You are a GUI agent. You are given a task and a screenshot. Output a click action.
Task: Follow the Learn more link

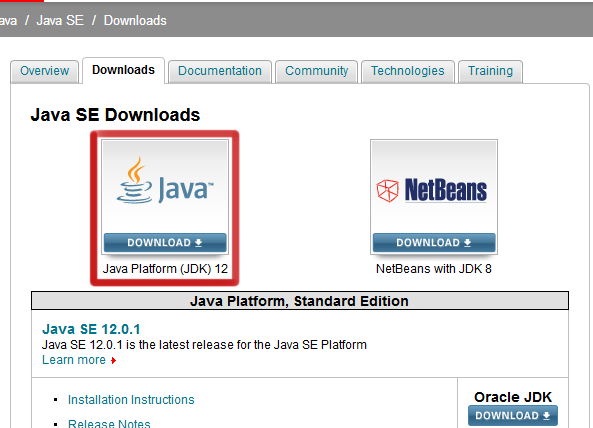click(74, 360)
